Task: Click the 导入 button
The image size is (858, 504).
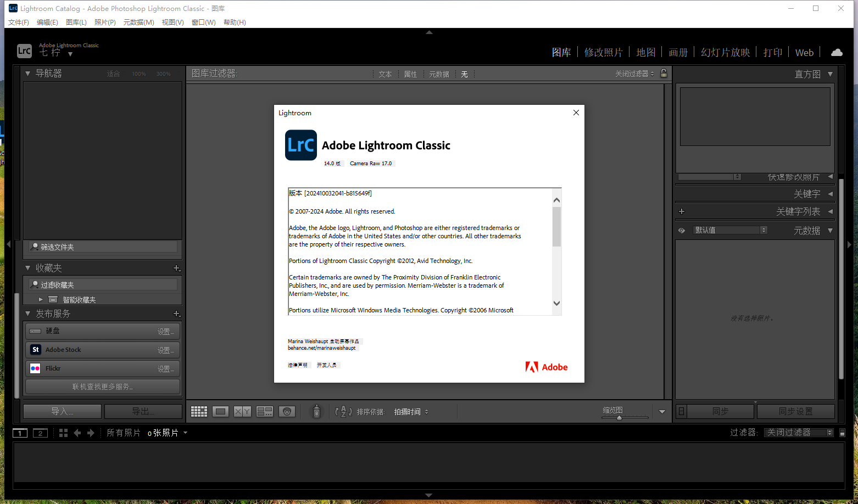Action: pyautogui.click(x=62, y=411)
